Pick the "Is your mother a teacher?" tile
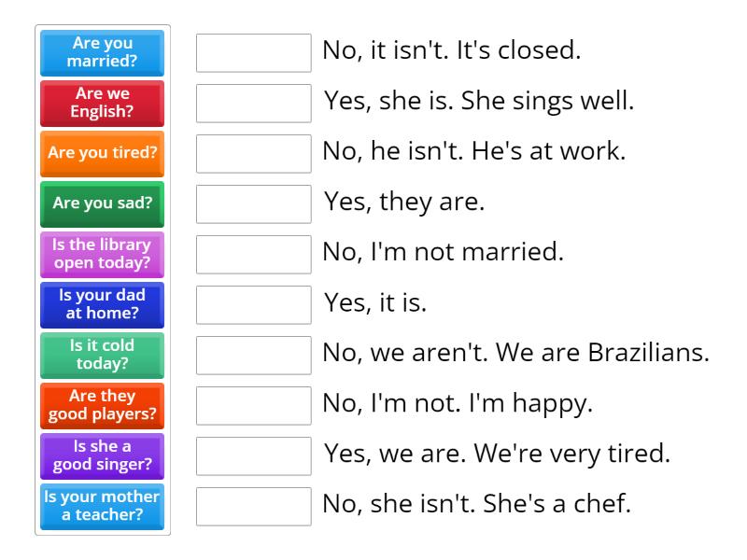This screenshot has width=747, height=560. click(102, 507)
